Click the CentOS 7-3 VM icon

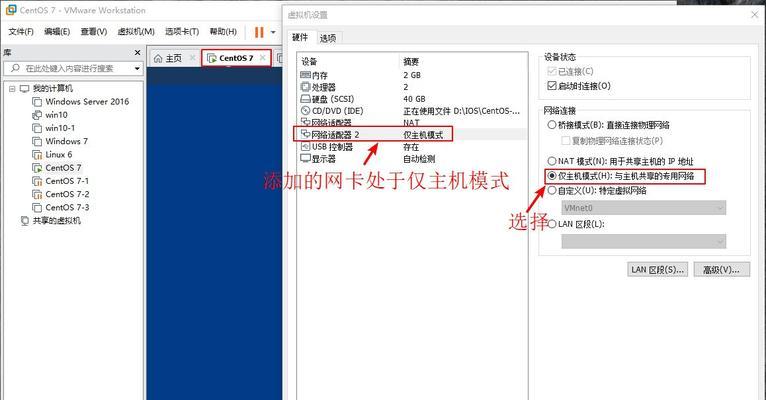[x=37, y=207]
